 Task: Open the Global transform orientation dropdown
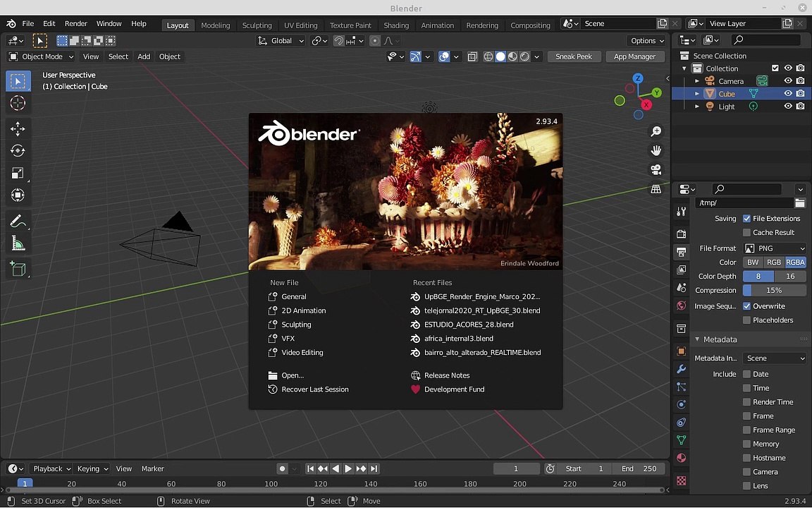pyautogui.click(x=281, y=41)
